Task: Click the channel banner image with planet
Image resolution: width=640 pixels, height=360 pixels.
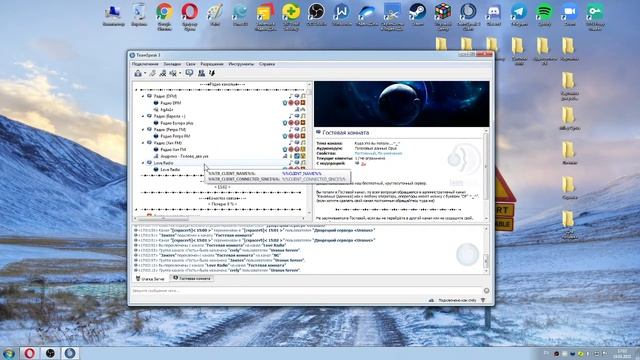Action: pos(401,104)
